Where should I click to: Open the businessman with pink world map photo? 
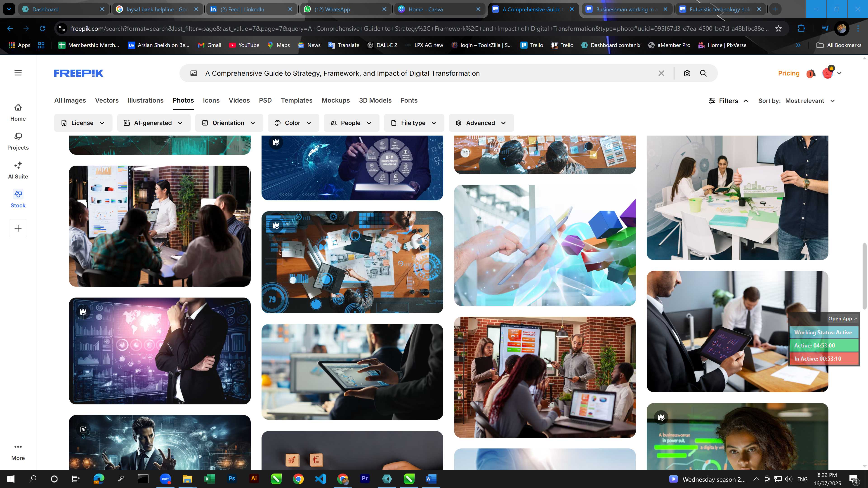[x=160, y=351]
